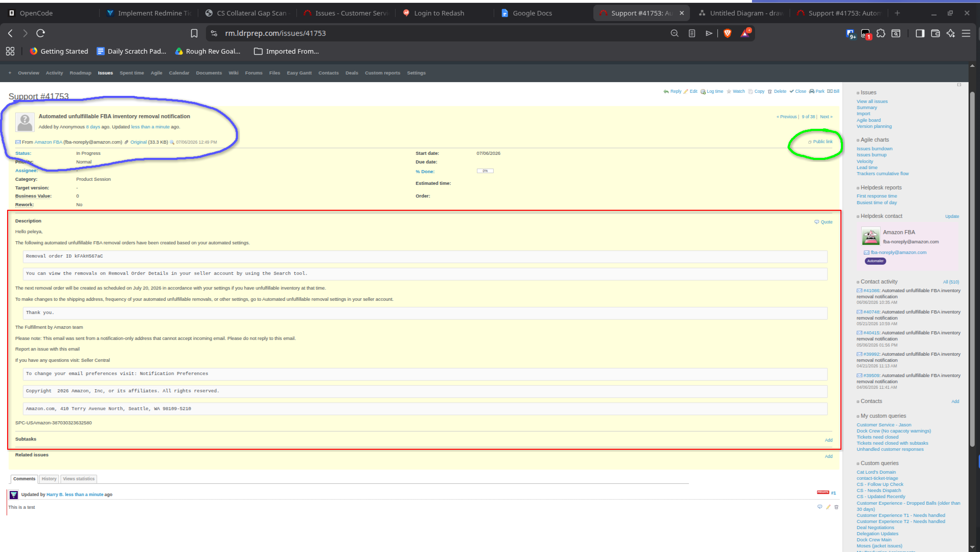Go to Next issue link
The height and width of the screenshot is (552, 980).
pos(826,117)
